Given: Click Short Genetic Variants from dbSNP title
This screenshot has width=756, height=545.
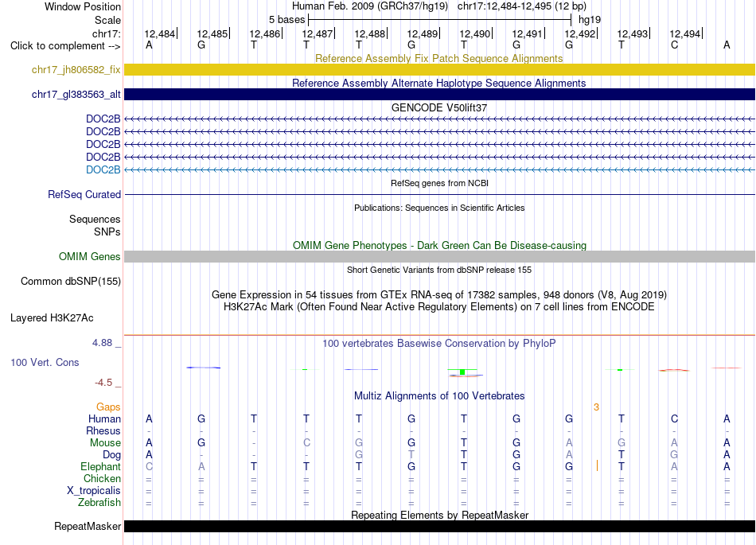Looking at the screenshot, I should (439, 270).
